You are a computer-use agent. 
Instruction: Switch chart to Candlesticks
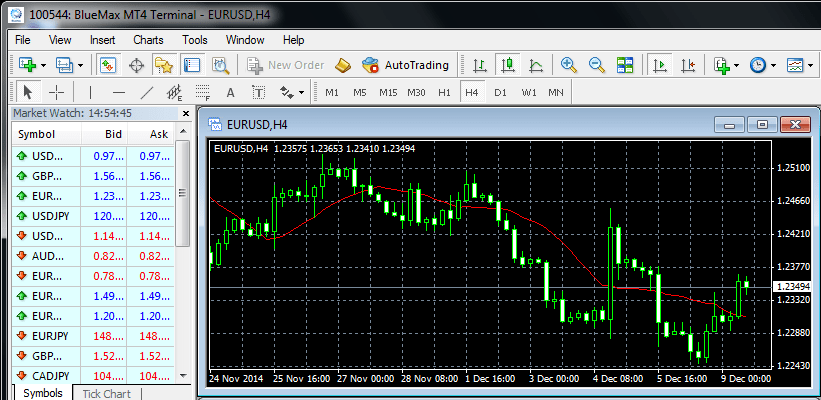pos(507,65)
